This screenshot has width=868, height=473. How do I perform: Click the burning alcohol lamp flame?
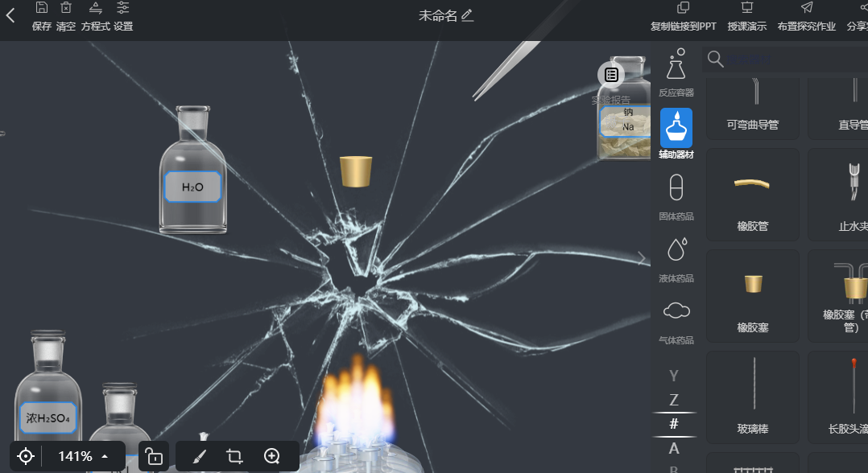pos(358,401)
